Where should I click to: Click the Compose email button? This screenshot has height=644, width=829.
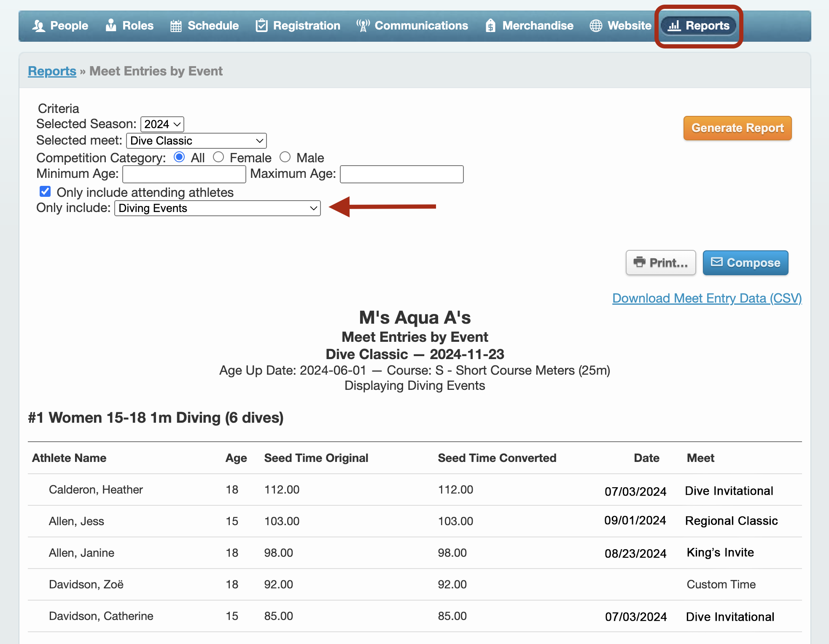(745, 263)
